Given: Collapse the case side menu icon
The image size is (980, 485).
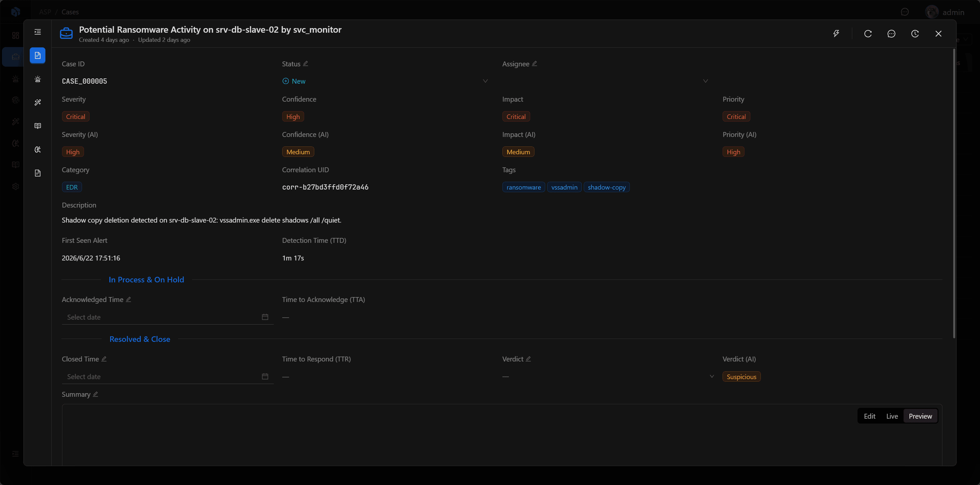Looking at the screenshot, I should click(x=38, y=32).
